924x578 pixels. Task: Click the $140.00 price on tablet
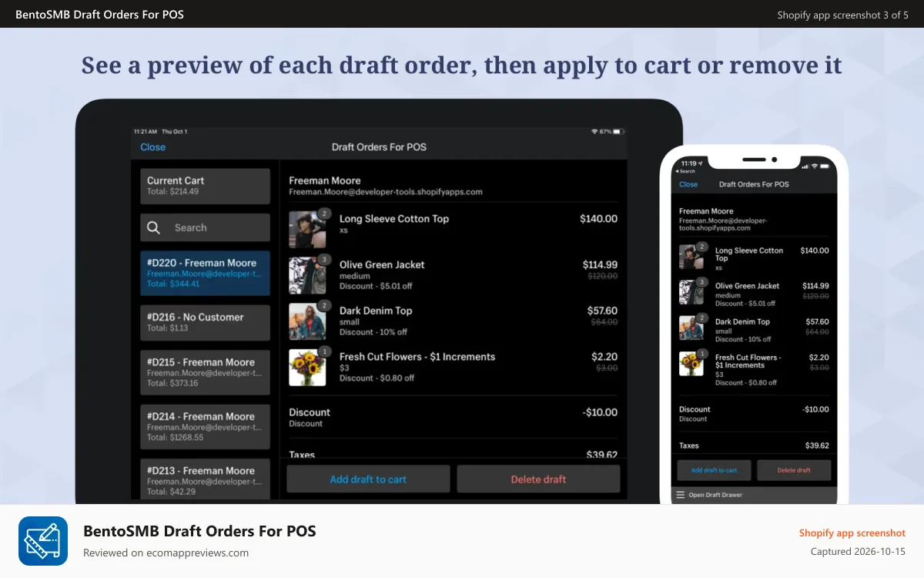598,219
